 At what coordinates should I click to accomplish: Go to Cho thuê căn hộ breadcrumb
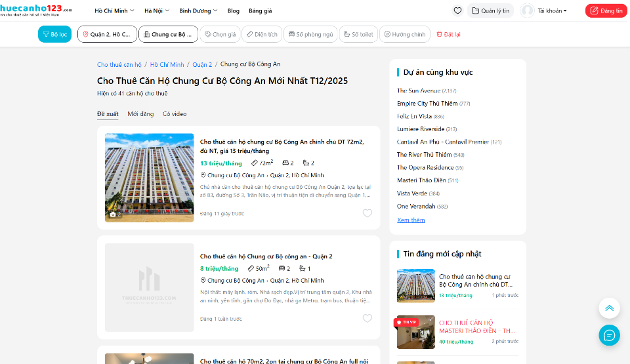pos(119,65)
